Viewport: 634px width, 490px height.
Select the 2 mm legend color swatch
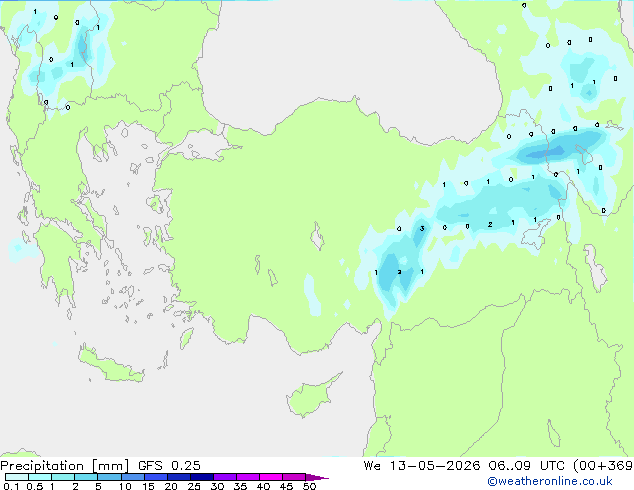pos(86,477)
